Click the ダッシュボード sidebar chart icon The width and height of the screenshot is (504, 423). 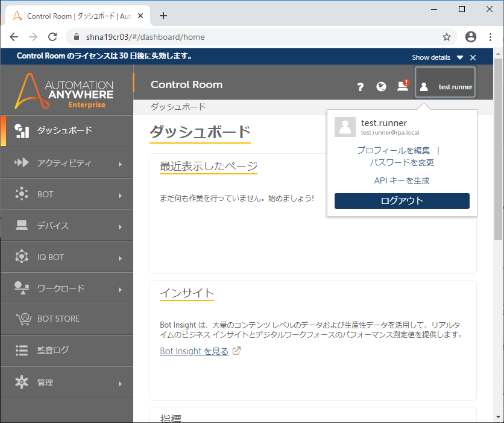[22, 131]
